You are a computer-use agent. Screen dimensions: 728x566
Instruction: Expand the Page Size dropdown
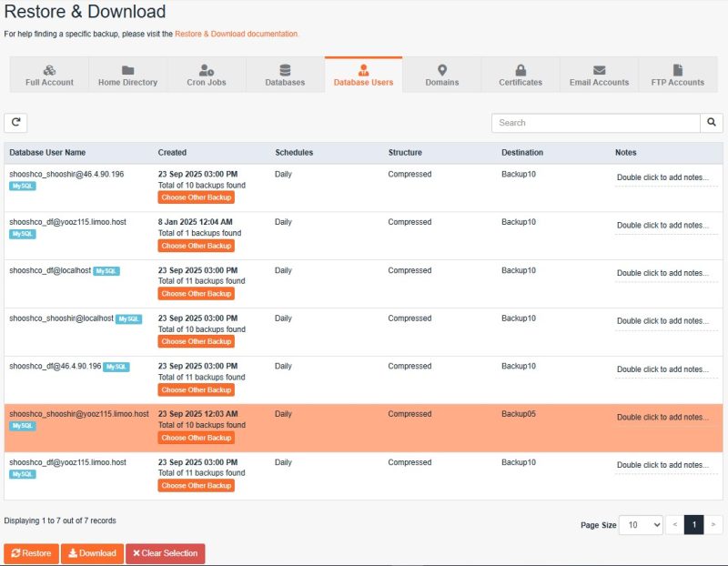(x=640, y=525)
